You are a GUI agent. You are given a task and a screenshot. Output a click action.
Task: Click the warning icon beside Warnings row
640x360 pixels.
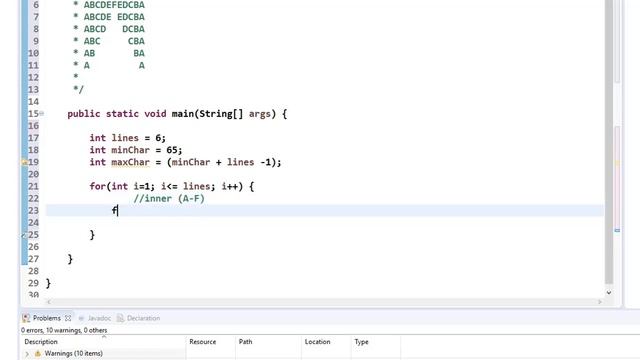[x=38, y=353]
